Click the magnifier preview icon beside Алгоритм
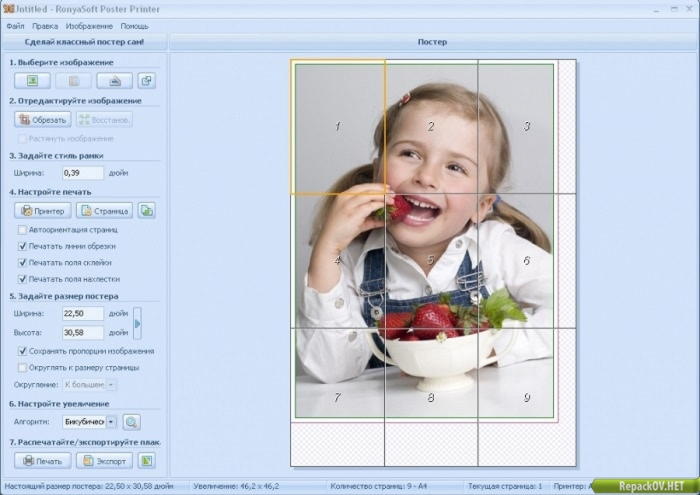 pyautogui.click(x=132, y=422)
